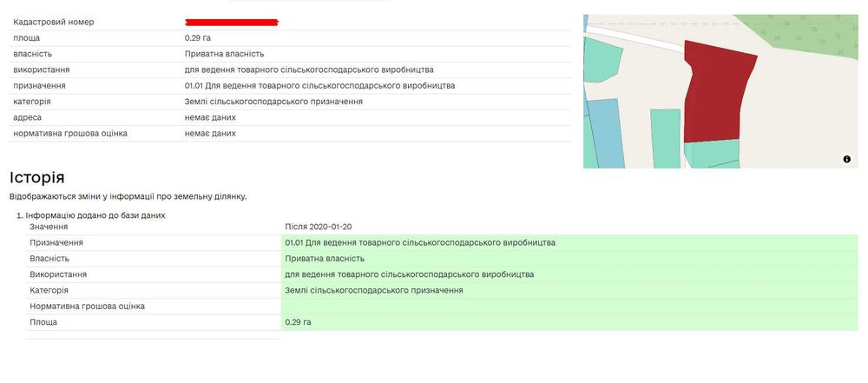Click summary value "Землі сільськогосподарського призначення"

273,102
